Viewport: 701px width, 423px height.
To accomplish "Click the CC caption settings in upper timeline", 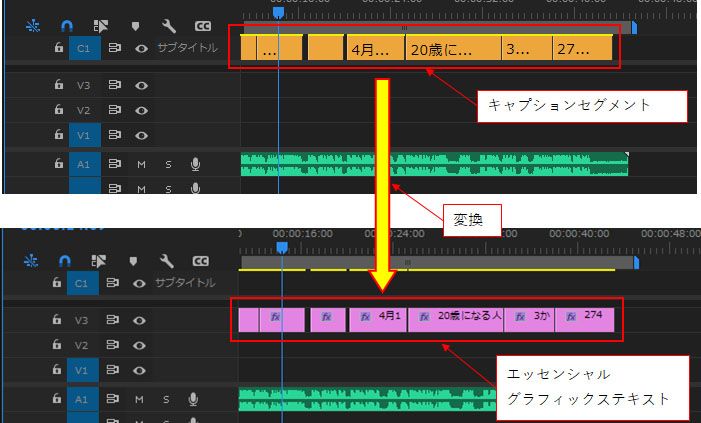I will tap(203, 26).
